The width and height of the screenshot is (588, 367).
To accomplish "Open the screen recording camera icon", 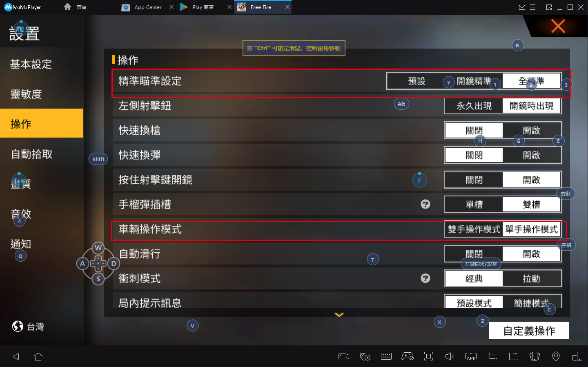I will 344,356.
